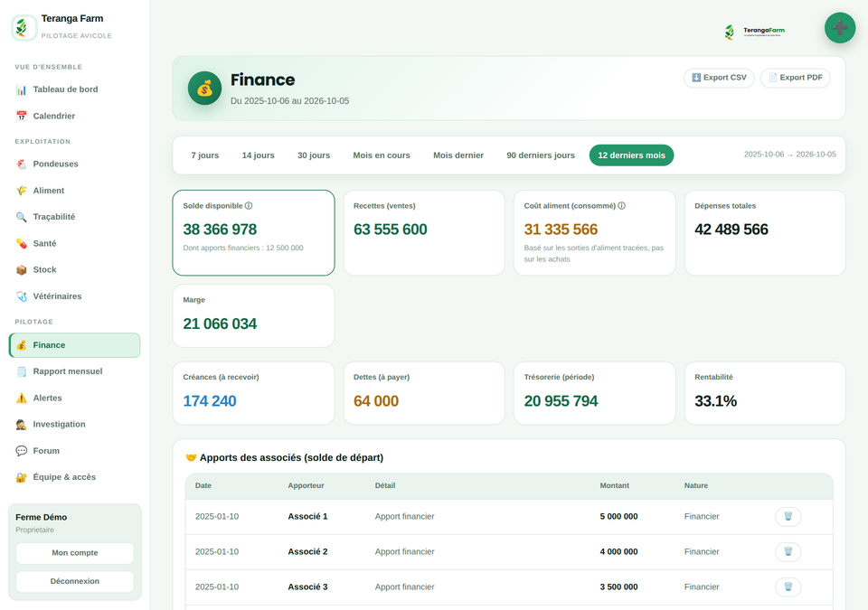Click the date range text at filter bar right
The width and height of the screenshot is (868, 610).
click(x=790, y=155)
